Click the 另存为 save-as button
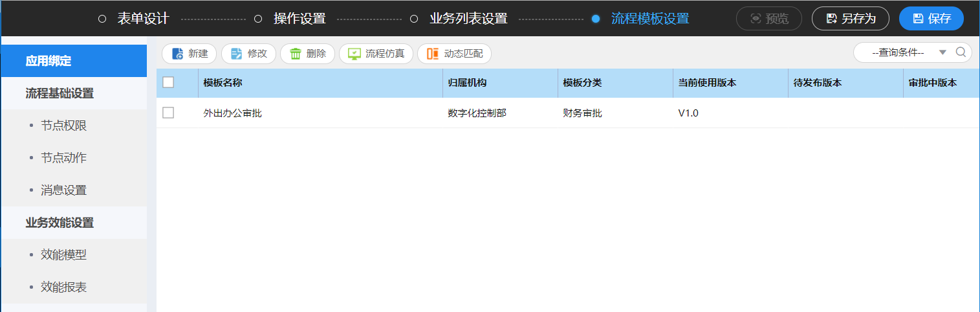 [x=851, y=18]
